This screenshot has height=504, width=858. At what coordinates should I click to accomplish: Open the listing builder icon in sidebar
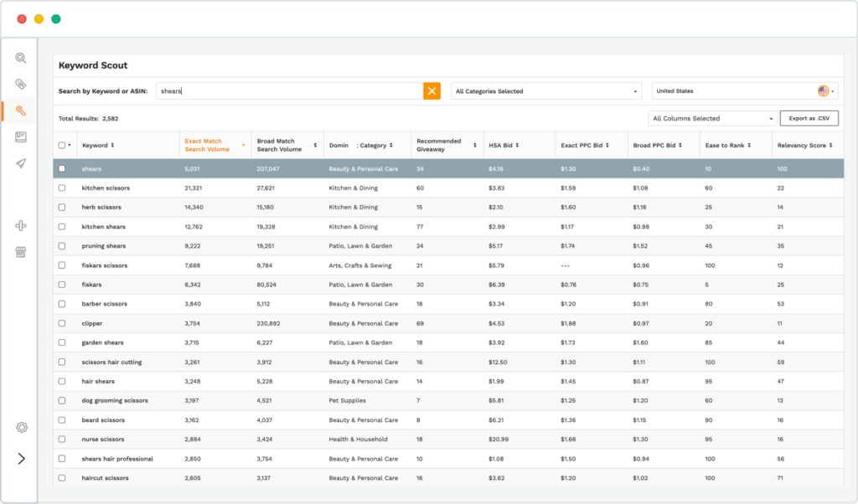click(x=21, y=136)
